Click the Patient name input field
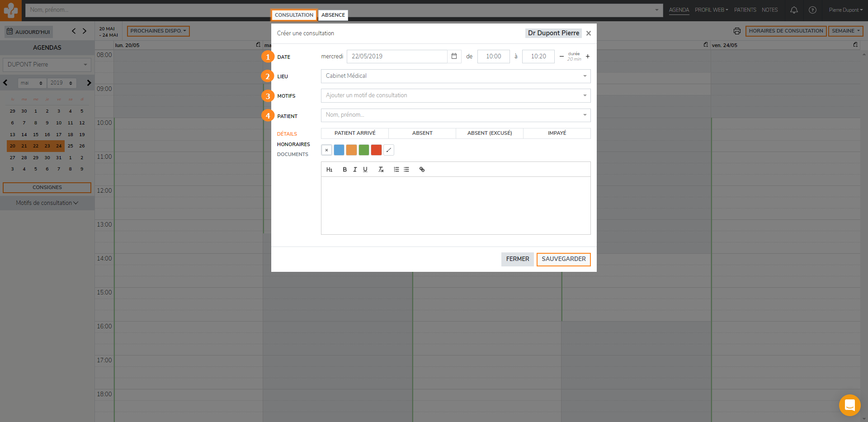868x422 pixels. point(452,115)
